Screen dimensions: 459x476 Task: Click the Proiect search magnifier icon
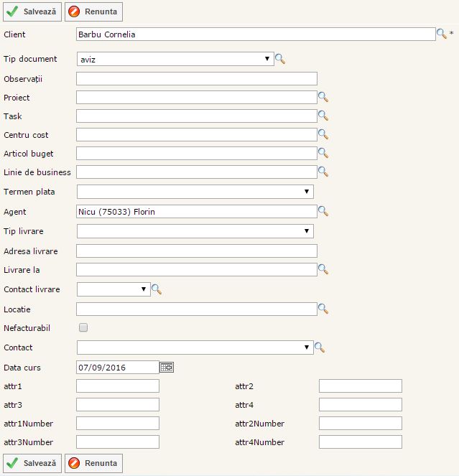pyautogui.click(x=323, y=97)
